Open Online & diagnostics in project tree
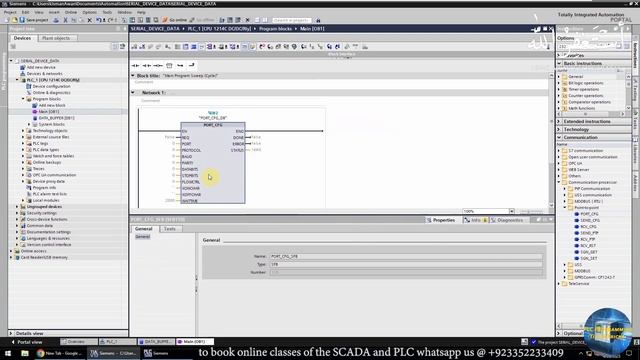This screenshot has height=360, width=640. coord(51,93)
